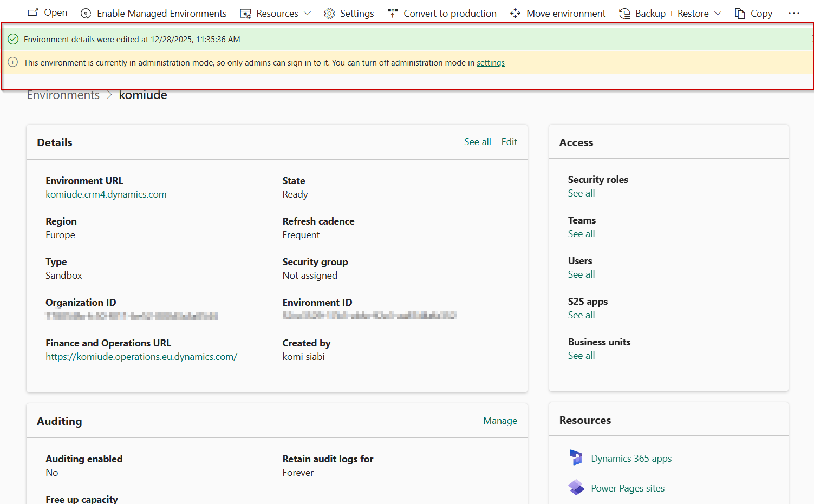Click the blurred Environment ID value

[369, 316]
